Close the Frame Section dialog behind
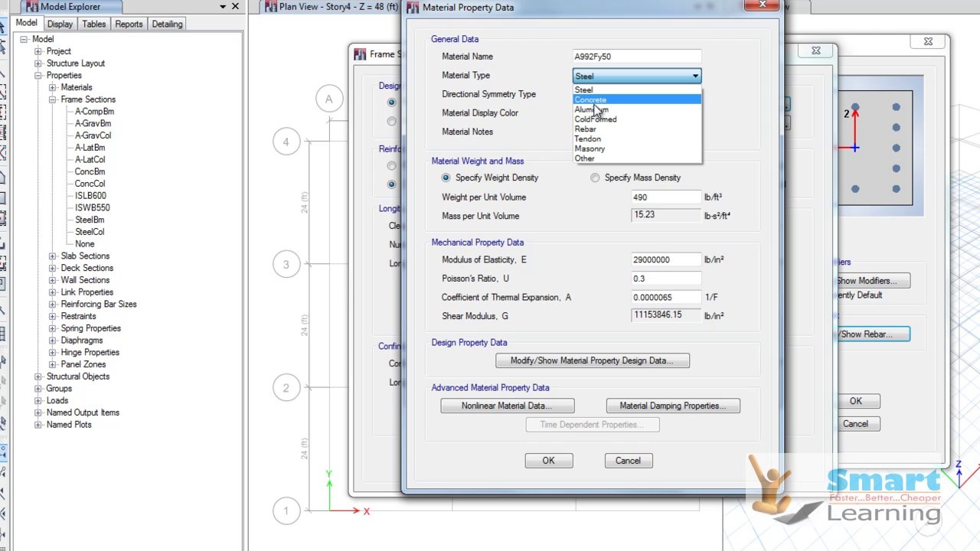Viewport: 980px width, 551px height. [x=816, y=51]
